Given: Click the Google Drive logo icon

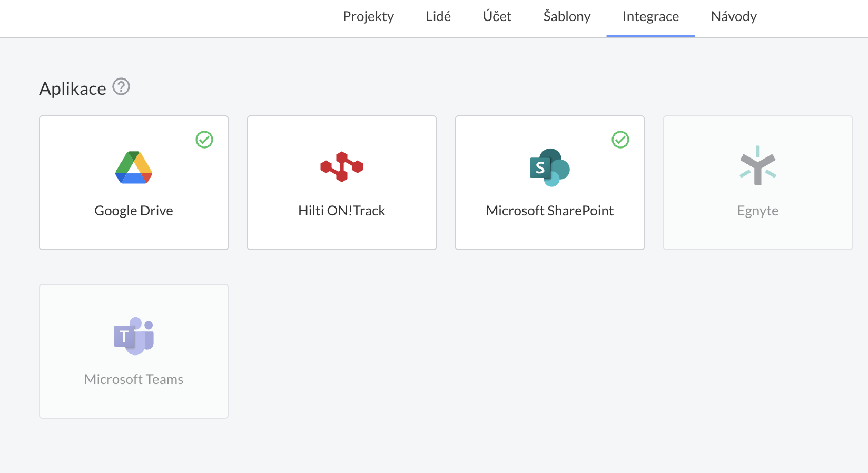Looking at the screenshot, I should coord(134,167).
